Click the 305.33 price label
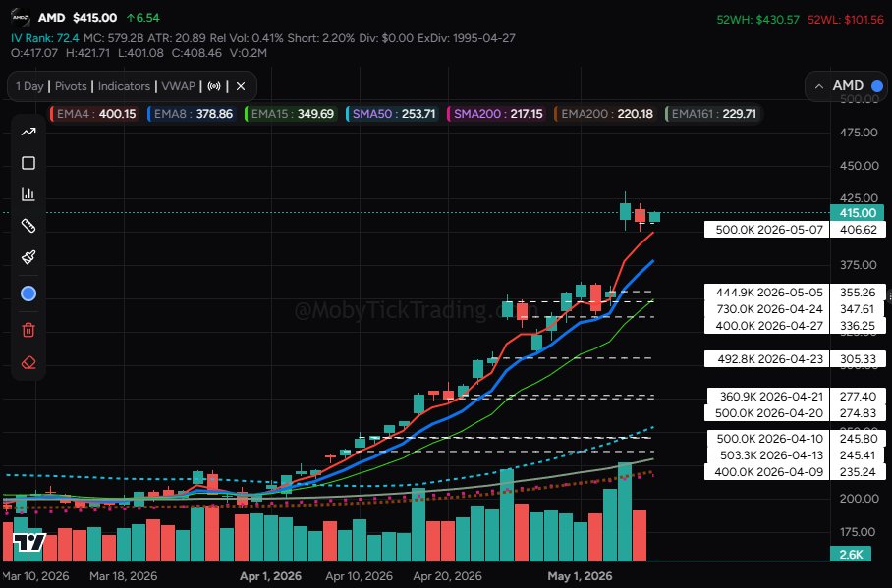This screenshot has width=892, height=588. point(858,359)
